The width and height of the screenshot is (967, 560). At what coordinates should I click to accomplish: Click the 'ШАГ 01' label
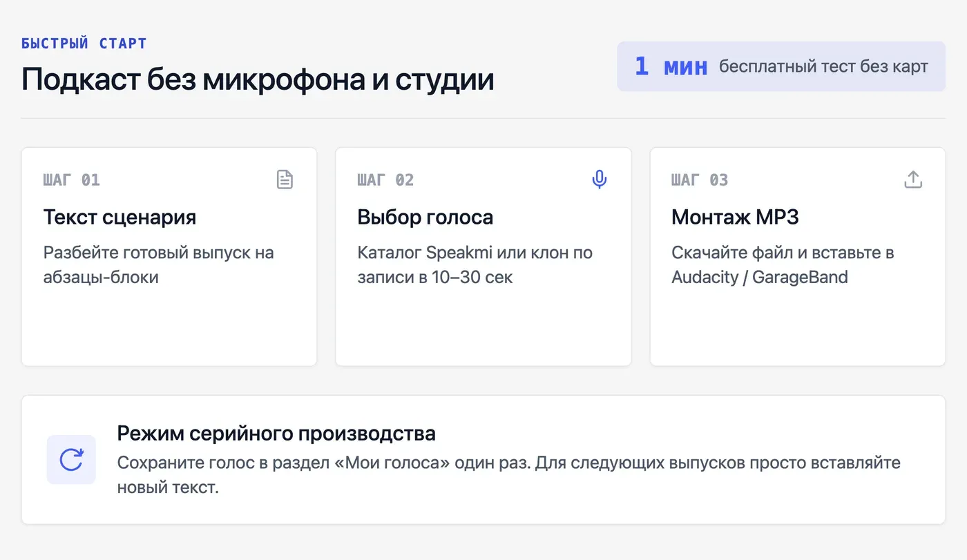pos(72,180)
